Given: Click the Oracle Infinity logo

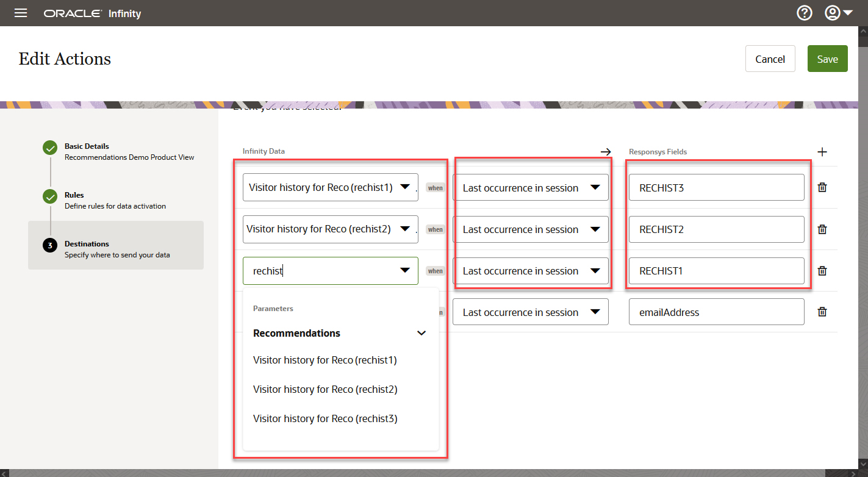Looking at the screenshot, I should tap(92, 13).
